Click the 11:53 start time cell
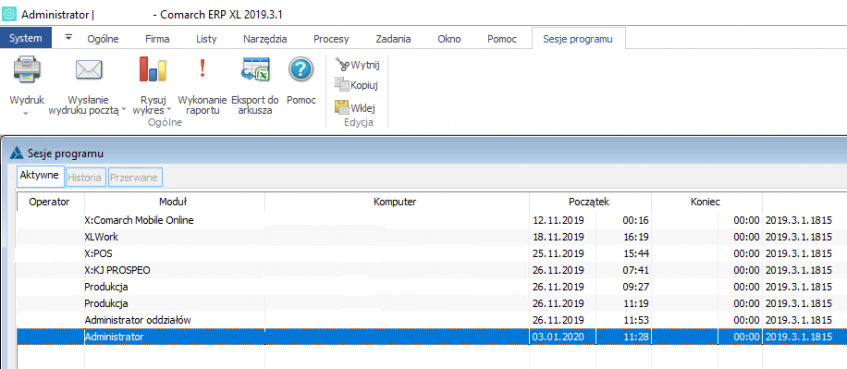847x369 pixels. 624,320
